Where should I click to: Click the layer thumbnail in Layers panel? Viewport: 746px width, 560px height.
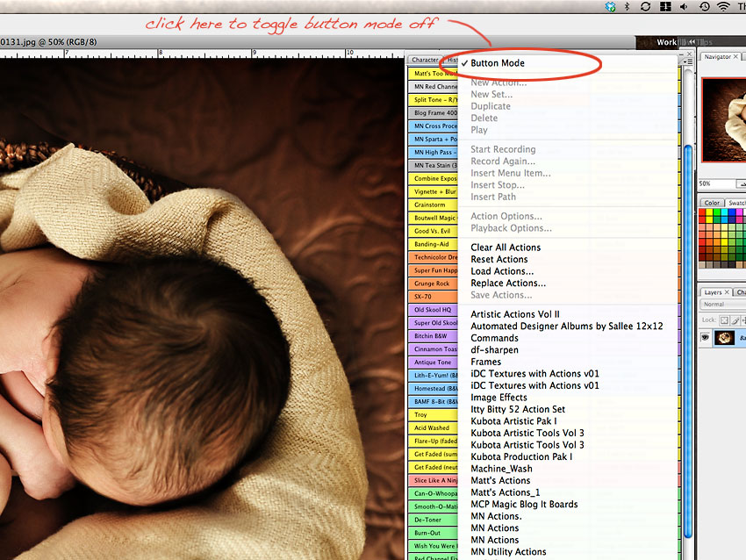[x=725, y=338]
